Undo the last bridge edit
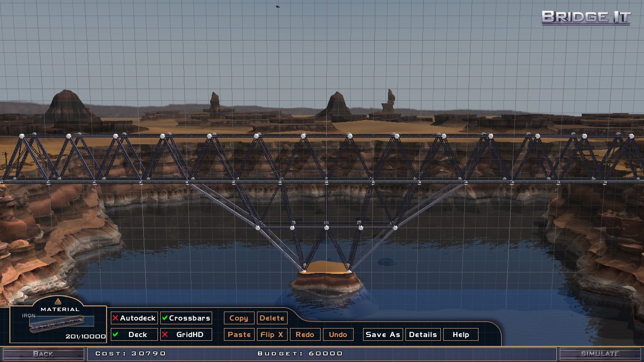The width and height of the screenshot is (644, 362). pos(338,335)
